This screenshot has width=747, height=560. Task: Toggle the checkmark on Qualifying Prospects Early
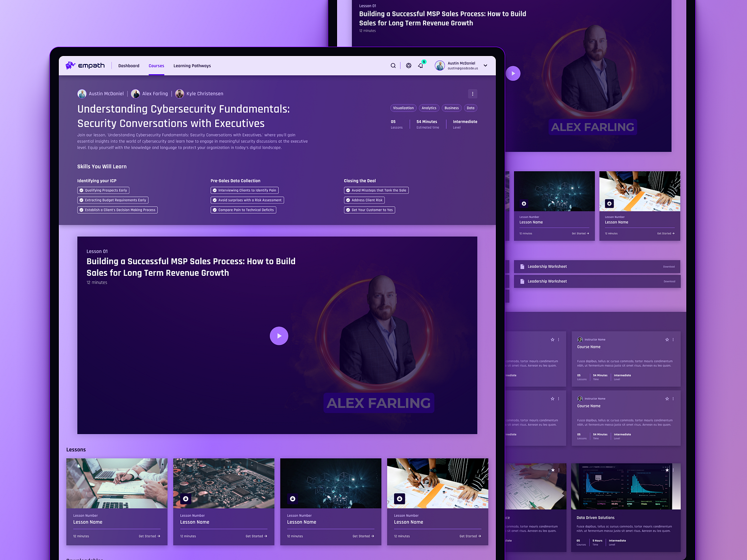pos(81,190)
